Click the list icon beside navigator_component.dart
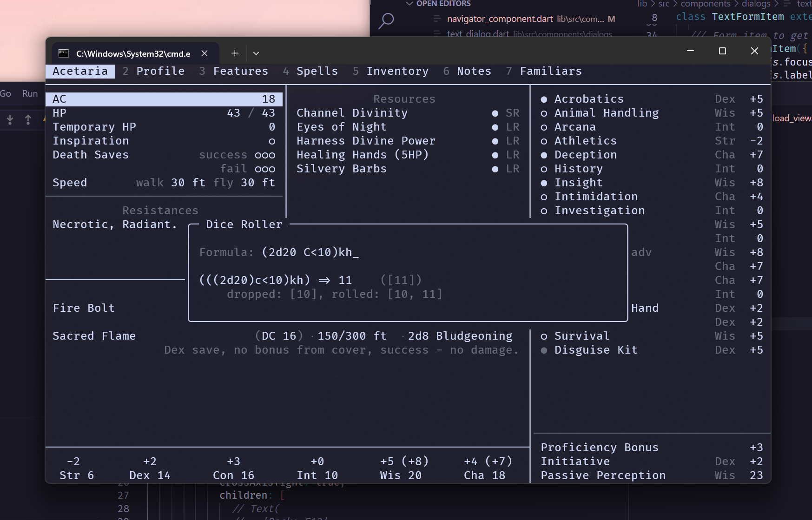This screenshot has height=520, width=812. click(x=437, y=19)
